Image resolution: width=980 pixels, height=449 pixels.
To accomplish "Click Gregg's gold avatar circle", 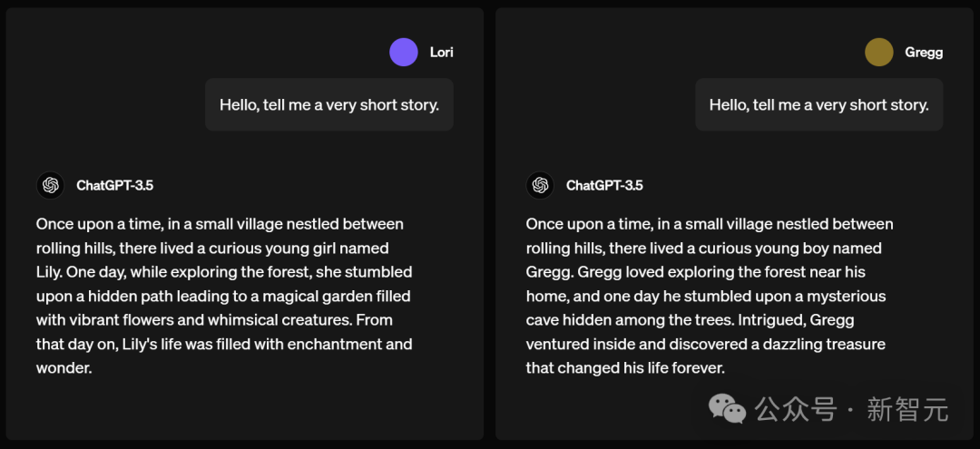I will click(x=878, y=52).
